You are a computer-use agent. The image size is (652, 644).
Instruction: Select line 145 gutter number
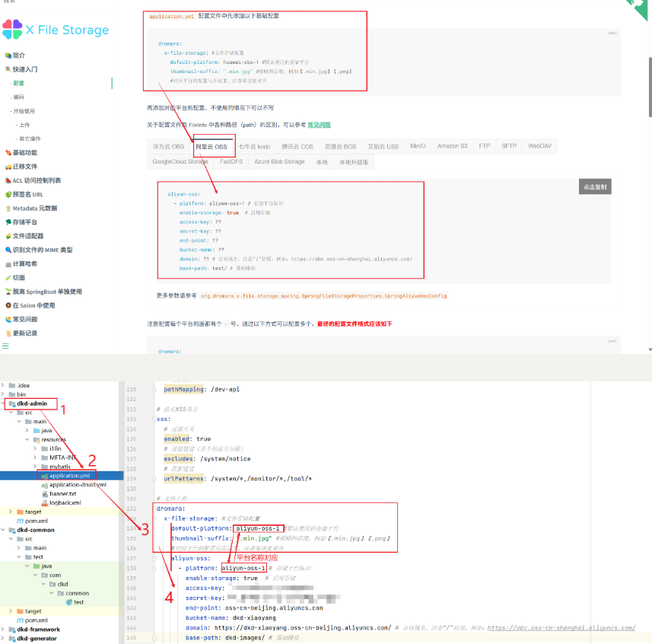pos(132,638)
